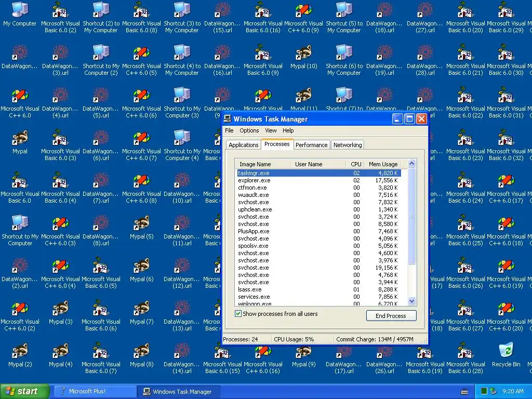Select the DataWagon (26).url shortcut icon
This screenshot has width=532, height=399.
pyautogui.click(x=384, y=357)
